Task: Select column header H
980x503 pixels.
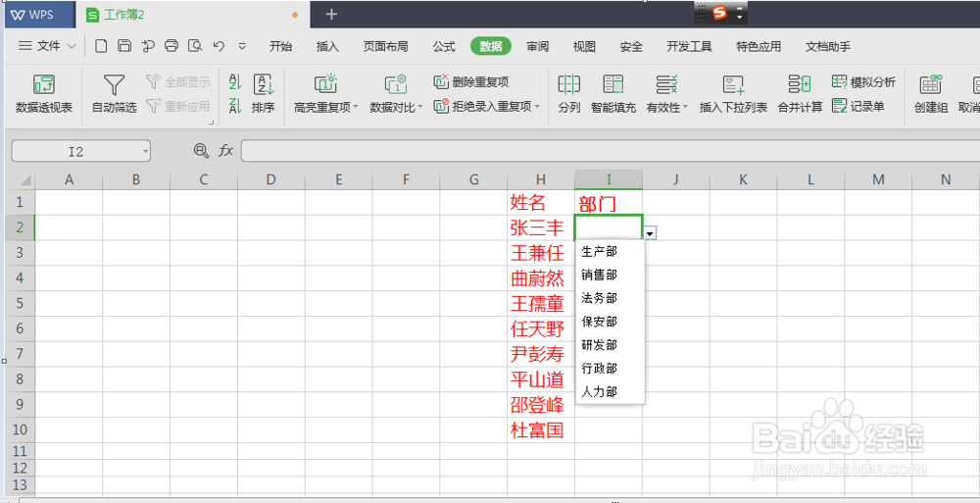Action: tap(541, 180)
